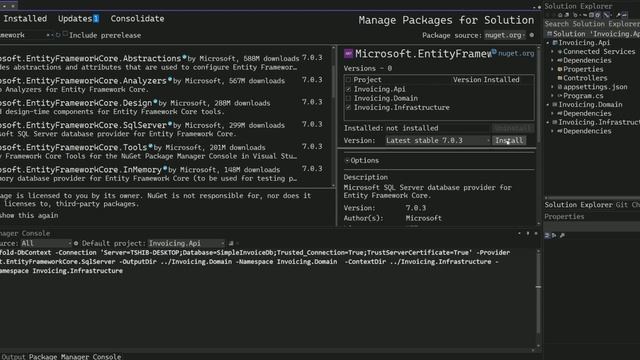The image size is (640, 360).
Task: Click the Invoicing.Domain project icon in Solution Explorer
Action: [555, 105]
